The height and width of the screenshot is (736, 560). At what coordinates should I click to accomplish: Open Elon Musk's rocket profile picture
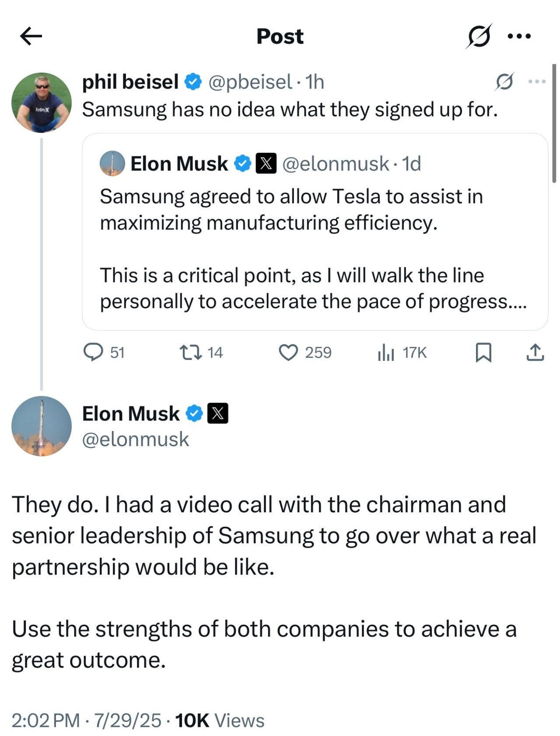[x=42, y=426]
